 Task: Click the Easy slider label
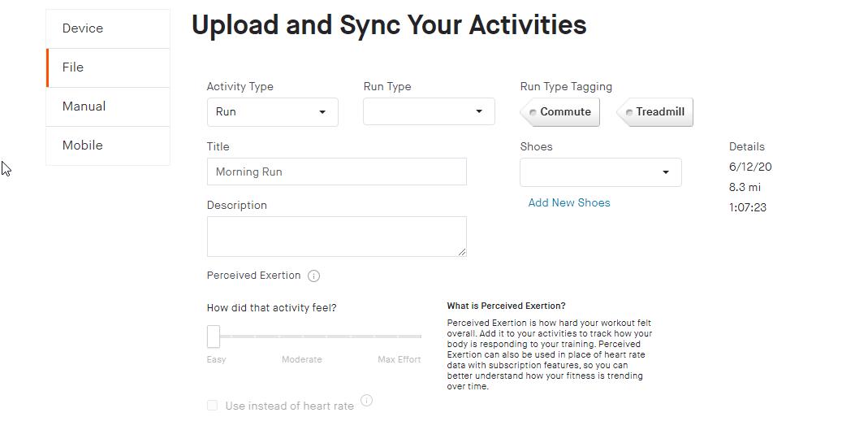tap(217, 359)
